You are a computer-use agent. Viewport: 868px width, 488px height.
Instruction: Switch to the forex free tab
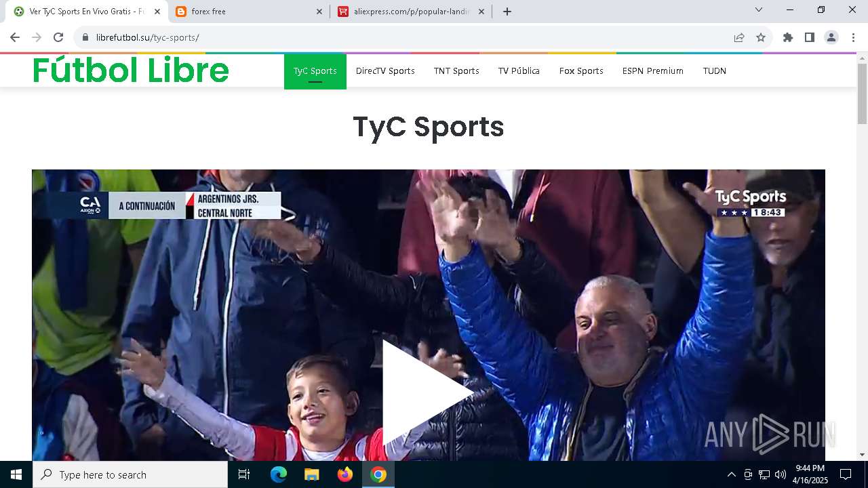(249, 12)
